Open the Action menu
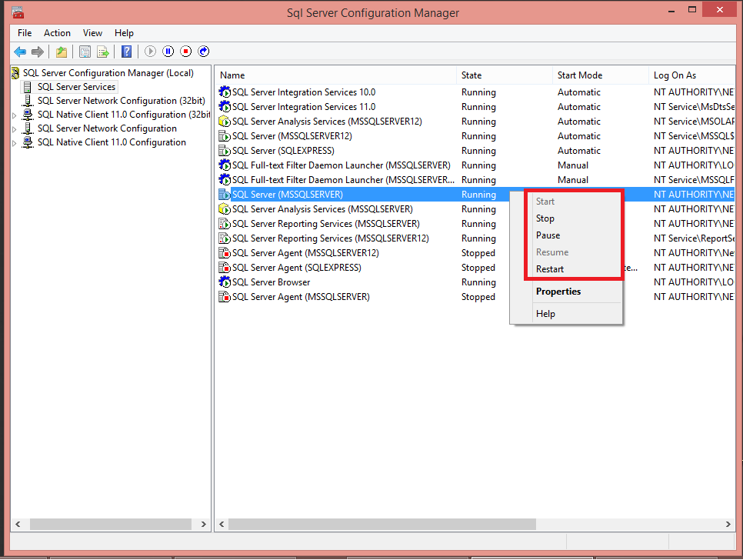 pyautogui.click(x=58, y=33)
